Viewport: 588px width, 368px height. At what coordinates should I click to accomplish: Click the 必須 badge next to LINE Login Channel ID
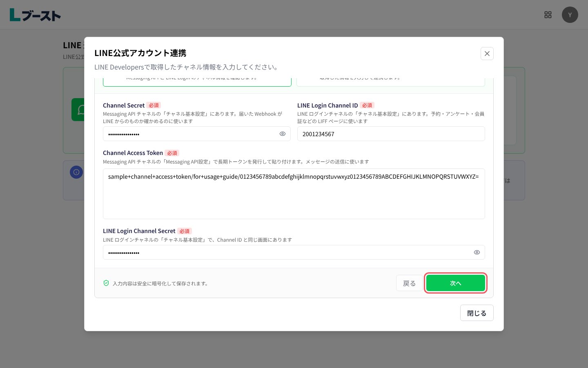367,105
